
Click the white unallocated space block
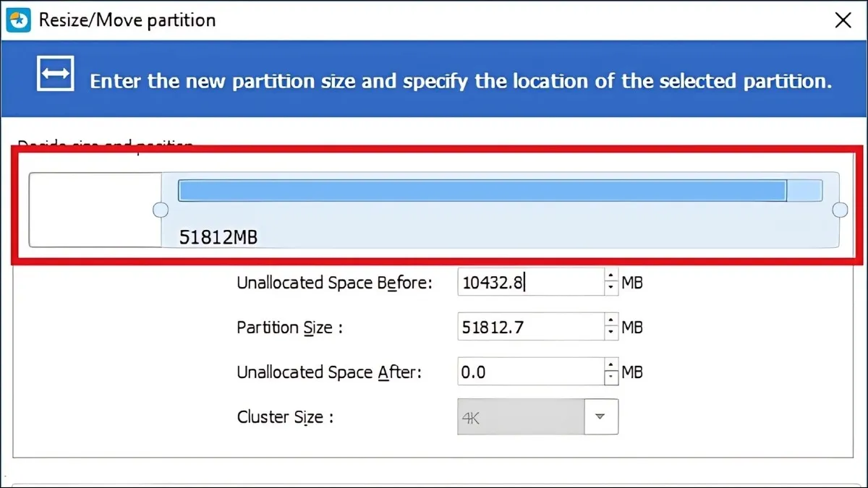click(95, 210)
